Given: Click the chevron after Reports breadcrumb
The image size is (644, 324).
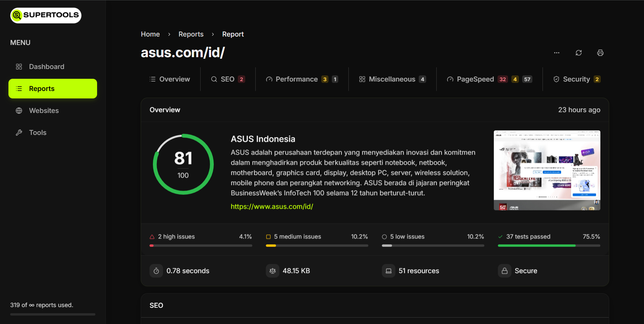Looking at the screenshot, I should click(212, 34).
